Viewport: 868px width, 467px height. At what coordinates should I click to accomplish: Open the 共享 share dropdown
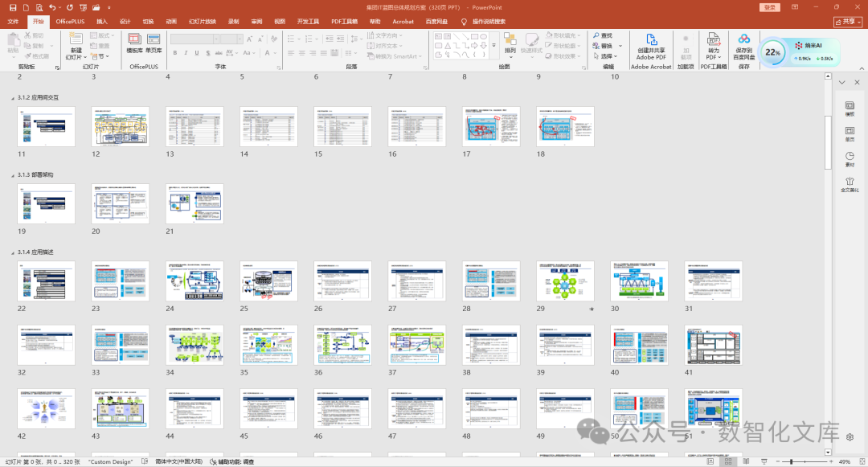848,22
